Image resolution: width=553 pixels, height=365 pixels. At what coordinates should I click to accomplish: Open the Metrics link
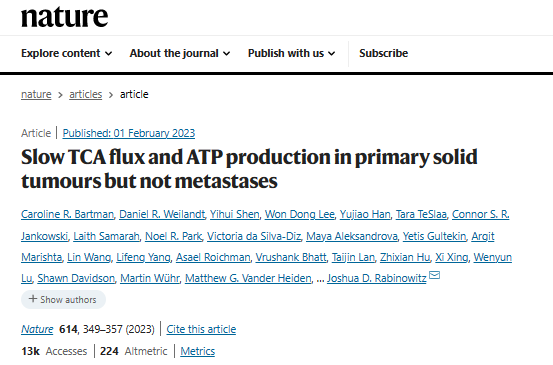point(198,351)
